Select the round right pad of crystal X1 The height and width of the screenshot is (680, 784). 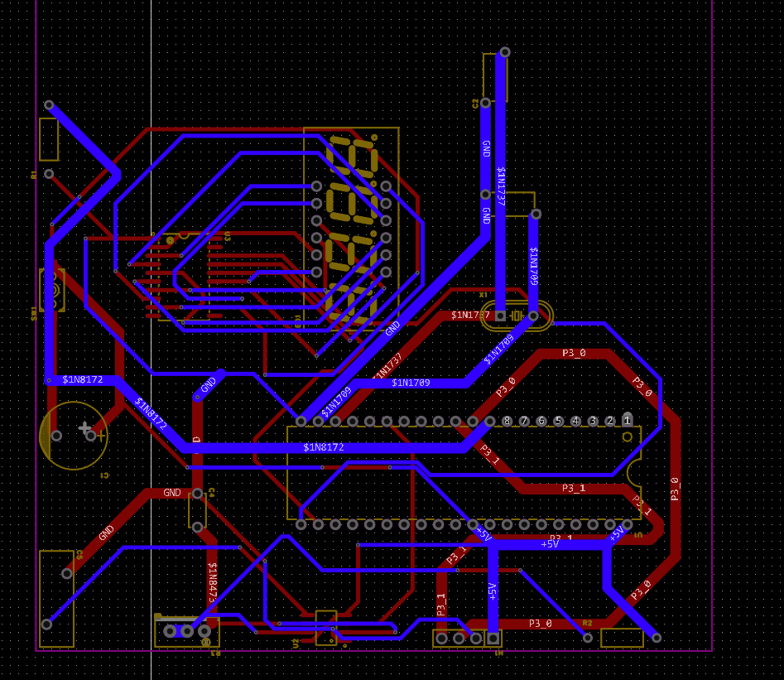[x=533, y=316]
